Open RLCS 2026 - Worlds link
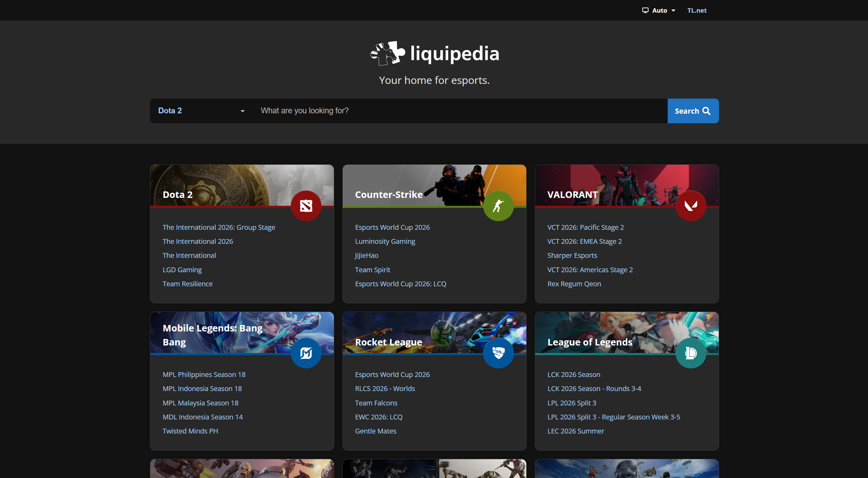 (385, 389)
